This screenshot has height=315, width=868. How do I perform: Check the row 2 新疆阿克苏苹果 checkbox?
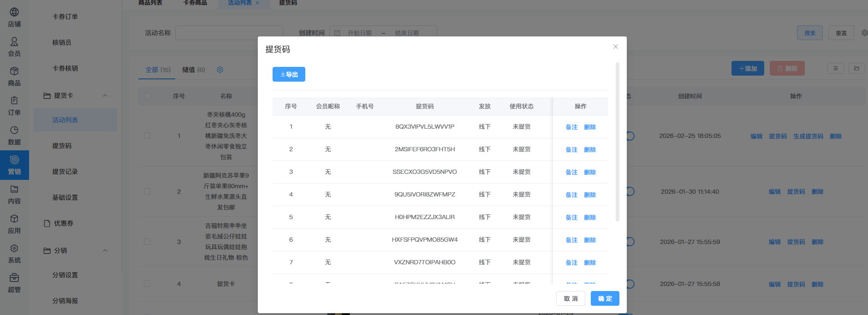[x=147, y=191]
